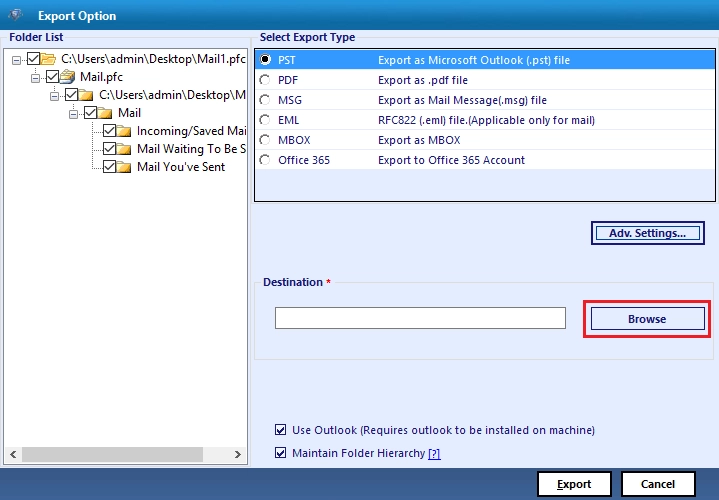Click the Browse button for destination
This screenshot has width=719, height=500.
click(647, 319)
